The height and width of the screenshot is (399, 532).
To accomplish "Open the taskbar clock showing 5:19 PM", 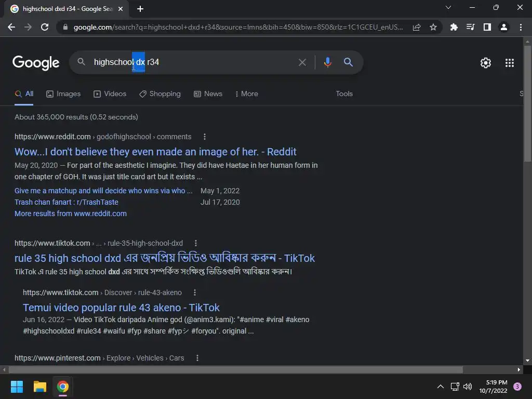I will coord(494,387).
